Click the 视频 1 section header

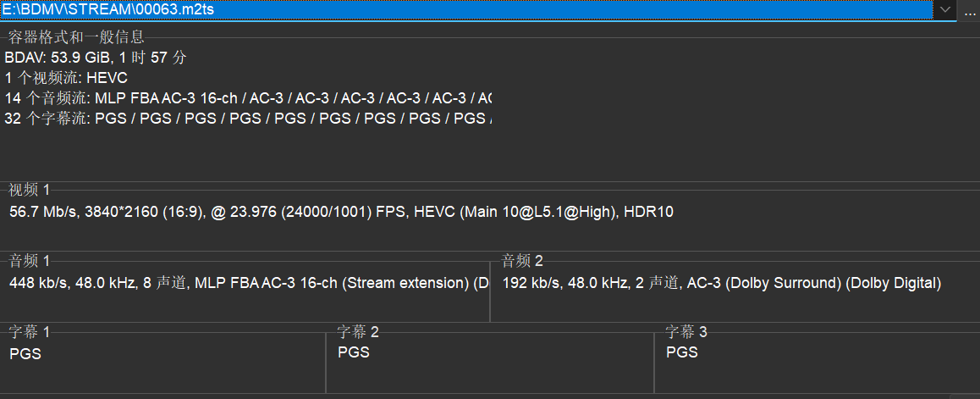click(29, 188)
